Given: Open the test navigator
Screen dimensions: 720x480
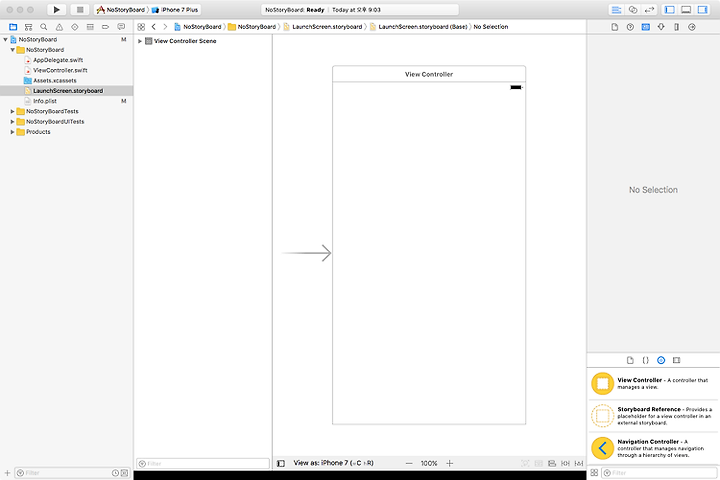Looking at the screenshot, I should [74, 27].
